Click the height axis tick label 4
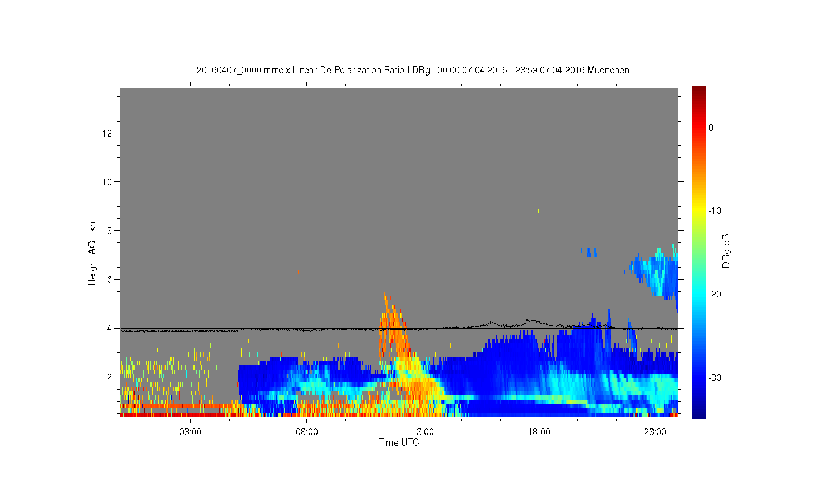Screen dimensions: 840x504 point(110,328)
